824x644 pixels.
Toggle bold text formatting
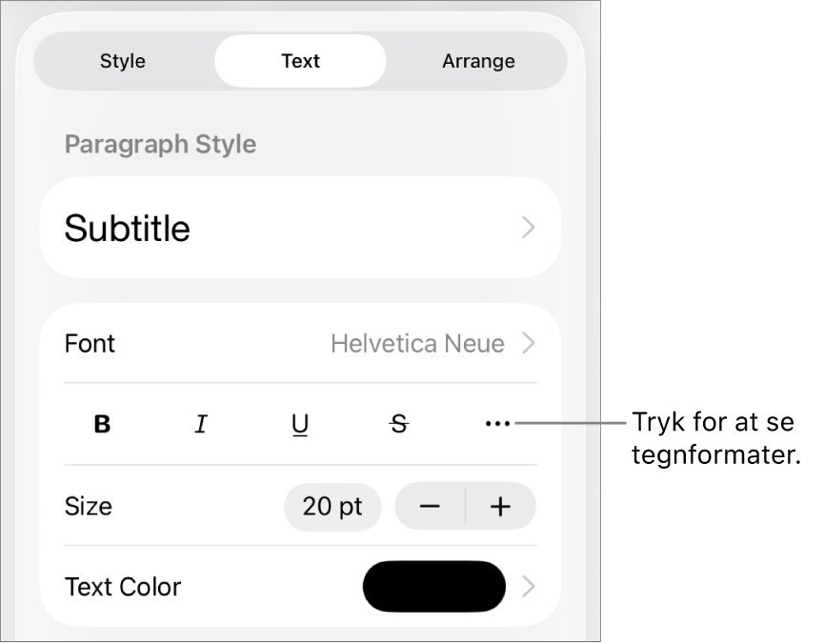[x=103, y=425]
